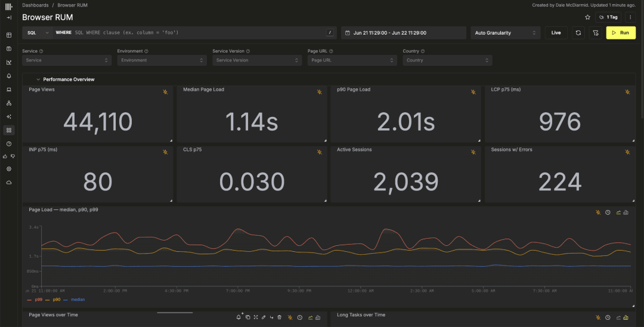Open the cloud icon in the sidebar
The image size is (644, 327).
[x=9, y=183]
